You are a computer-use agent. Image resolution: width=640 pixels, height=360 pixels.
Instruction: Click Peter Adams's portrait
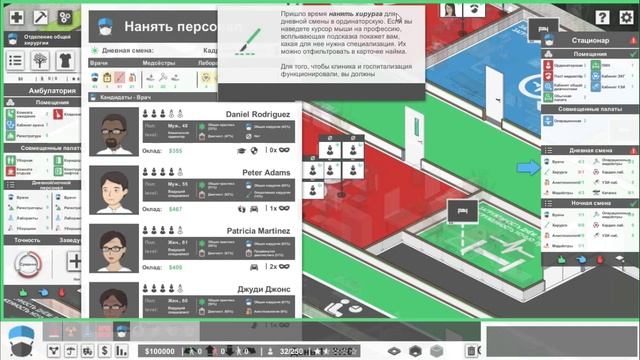coord(114,191)
